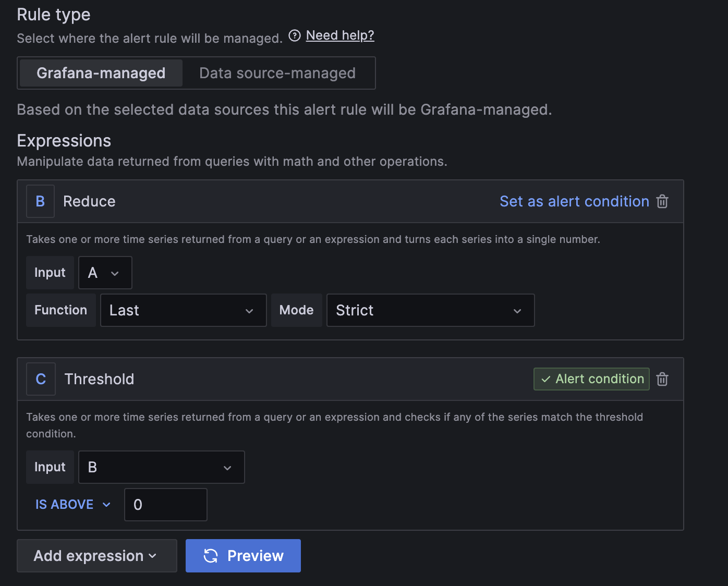Set expression B as alert condition

tap(574, 201)
